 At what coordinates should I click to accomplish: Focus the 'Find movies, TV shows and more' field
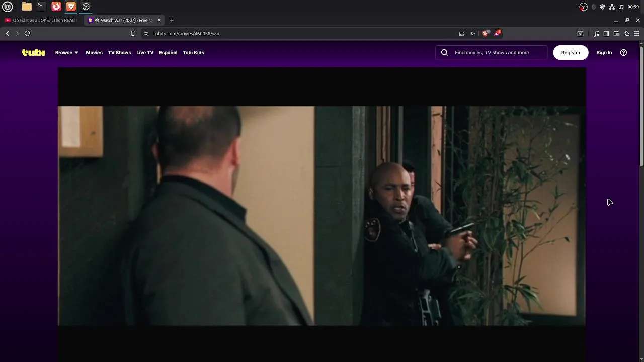(492, 52)
